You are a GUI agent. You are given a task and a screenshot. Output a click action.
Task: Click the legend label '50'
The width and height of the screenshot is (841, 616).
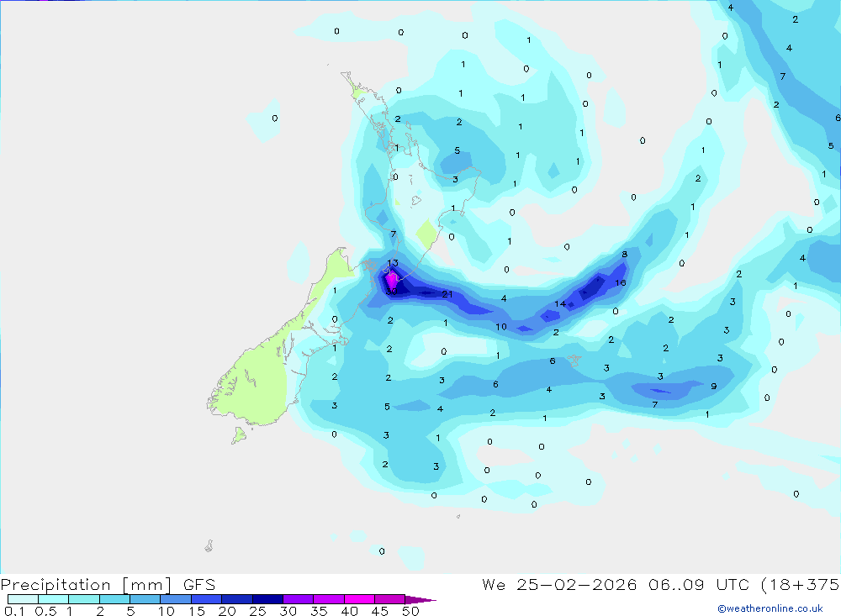[410, 611]
